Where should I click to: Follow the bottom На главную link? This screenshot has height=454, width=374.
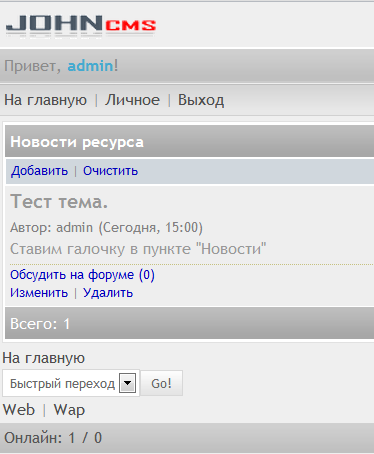pyautogui.click(x=44, y=358)
